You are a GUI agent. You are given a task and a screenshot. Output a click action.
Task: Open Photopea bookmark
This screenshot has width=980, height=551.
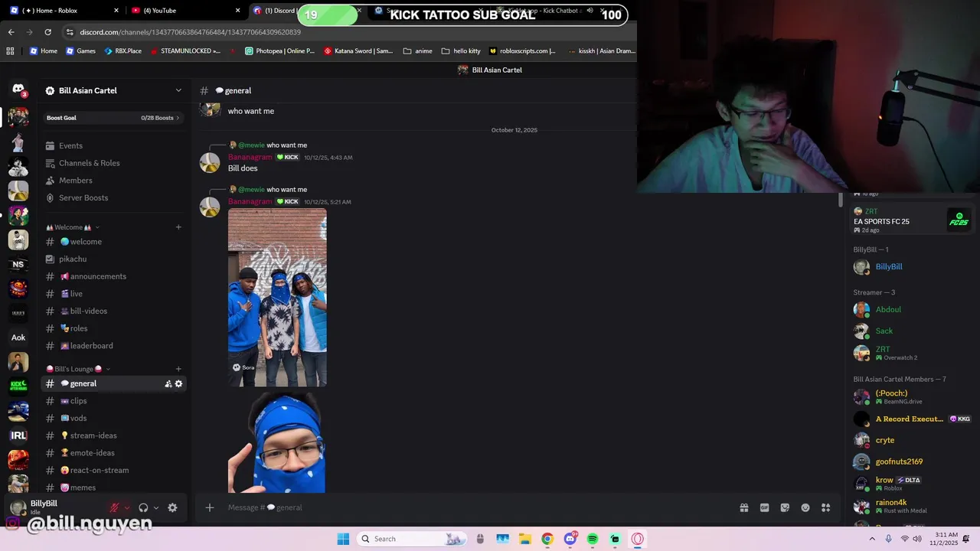pos(279,51)
